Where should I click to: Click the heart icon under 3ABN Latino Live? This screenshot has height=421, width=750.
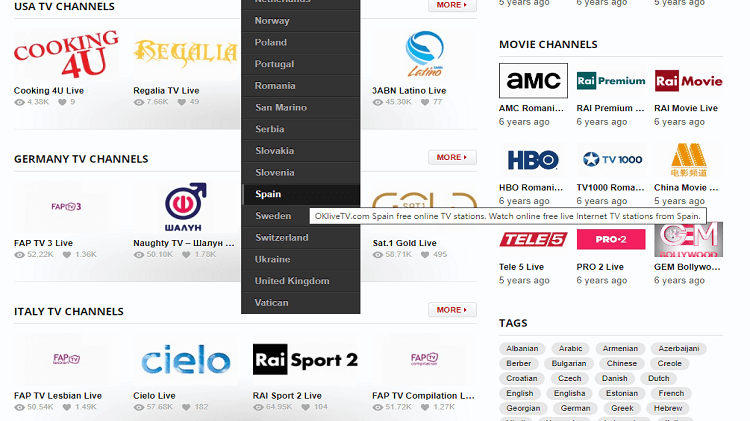pyautogui.click(x=425, y=102)
